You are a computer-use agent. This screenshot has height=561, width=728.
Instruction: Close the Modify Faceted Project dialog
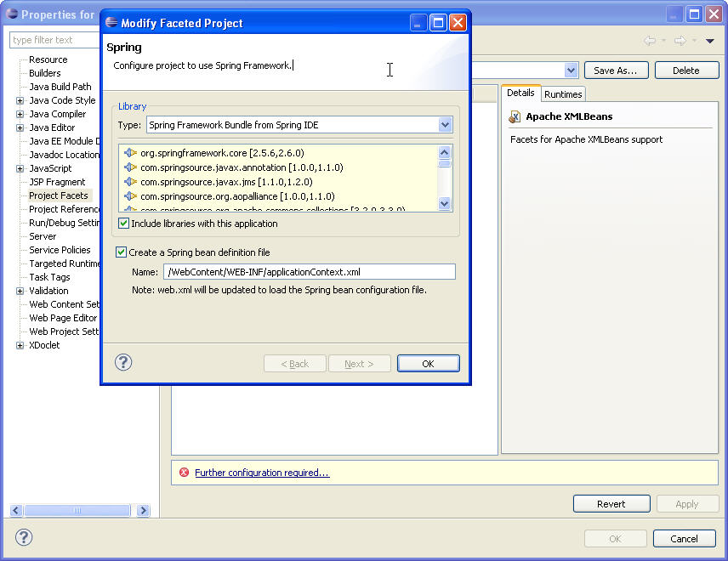[458, 22]
